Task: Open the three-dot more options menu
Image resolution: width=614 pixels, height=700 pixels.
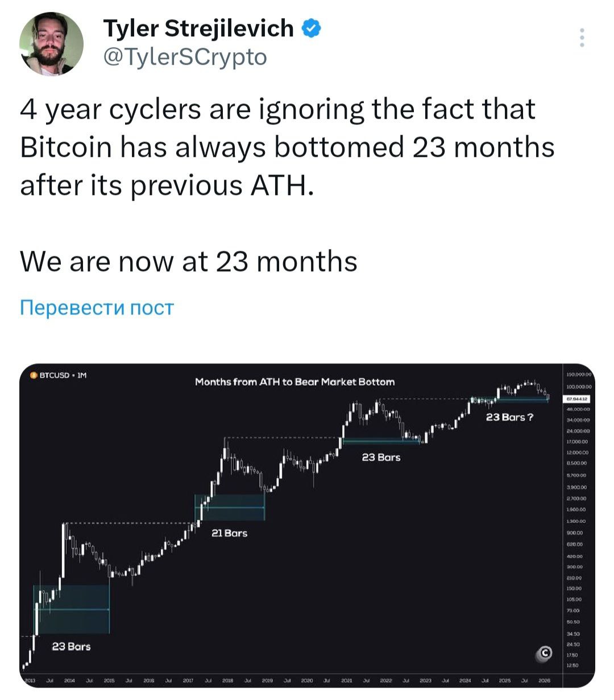Action: [581, 38]
